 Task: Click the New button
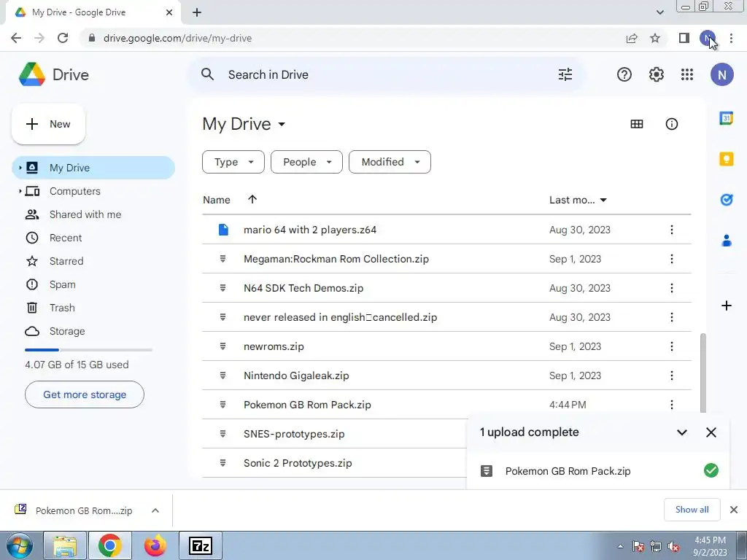pos(48,124)
